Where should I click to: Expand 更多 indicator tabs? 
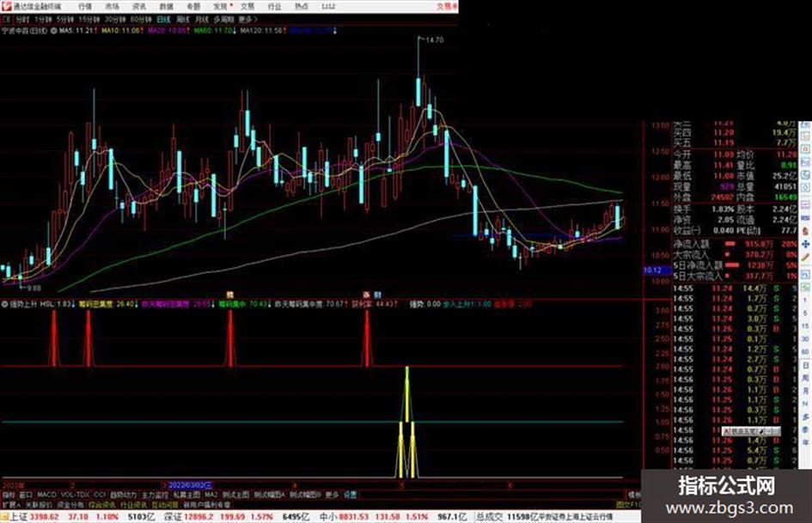coord(332,495)
